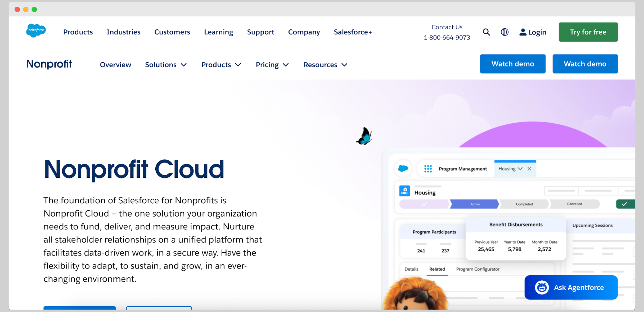Select the Program Configurator tab
Screen dimensions: 644x312
click(x=478, y=269)
